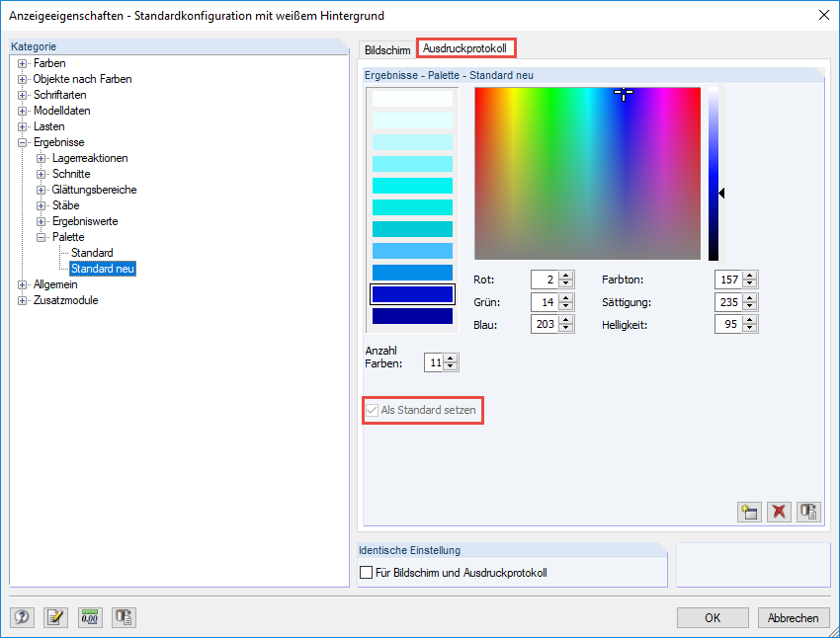Image resolution: width=840 pixels, height=638 pixels.
Task: Click the edit comment notepad icon
Action: coord(55,617)
